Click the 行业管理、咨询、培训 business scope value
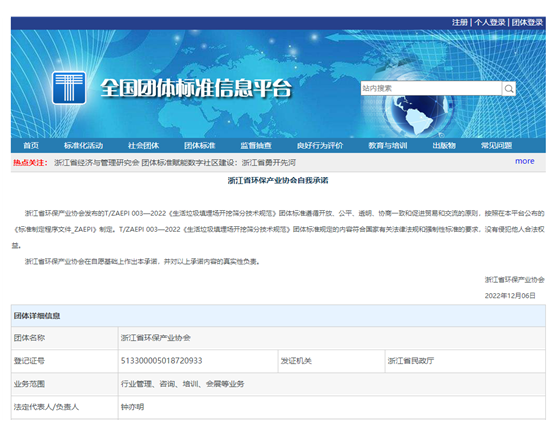Screen dimensions: 550x422 click(182, 384)
